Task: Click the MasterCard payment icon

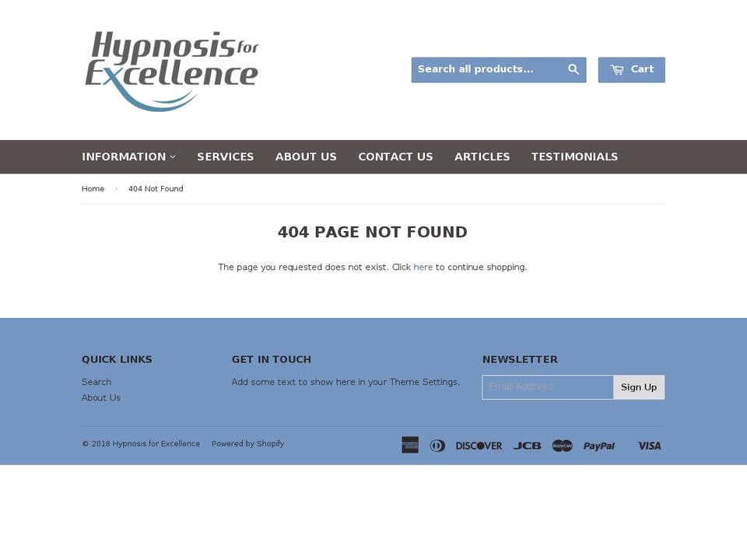Action: [562, 446]
